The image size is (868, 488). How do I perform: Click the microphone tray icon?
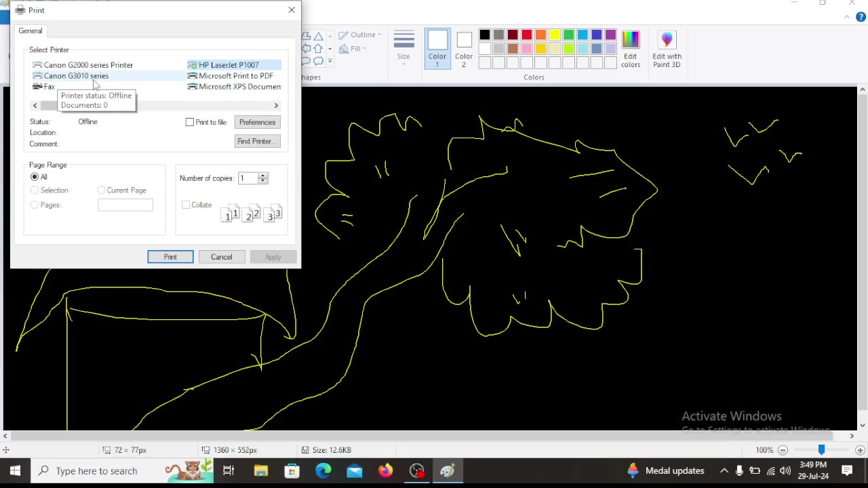click(739, 470)
